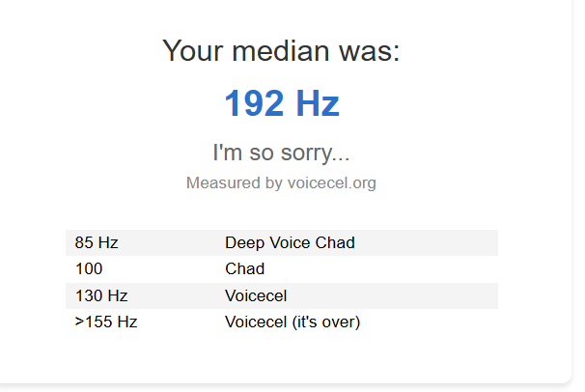Click the "100" frequency cell
The height and width of the screenshot is (392, 585).
pos(89,268)
